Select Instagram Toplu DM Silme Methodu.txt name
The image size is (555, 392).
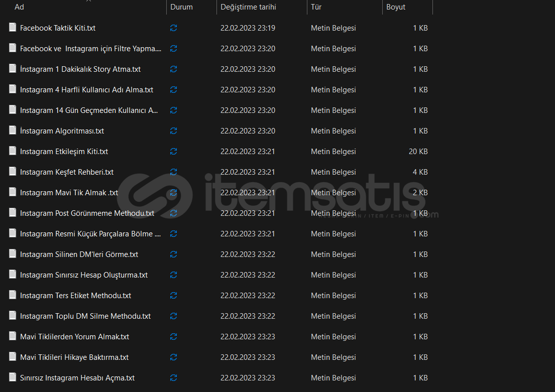click(85, 316)
